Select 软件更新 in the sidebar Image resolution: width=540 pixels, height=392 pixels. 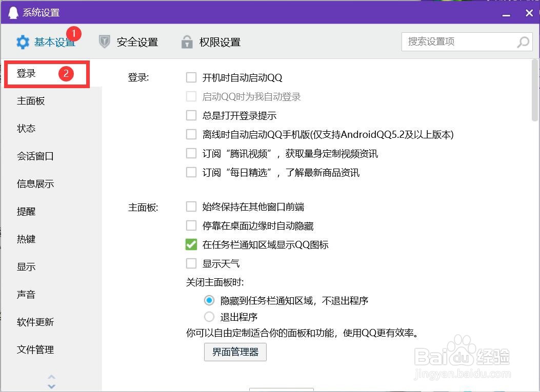click(x=35, y=322)
